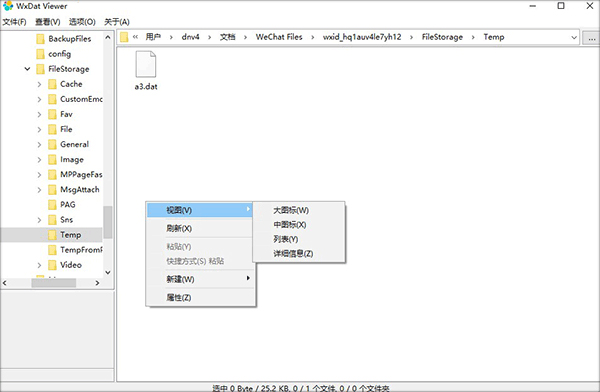Go to 用户 in the breadcrumb path
Screen dimensions: 600x392
pos(153,37)
